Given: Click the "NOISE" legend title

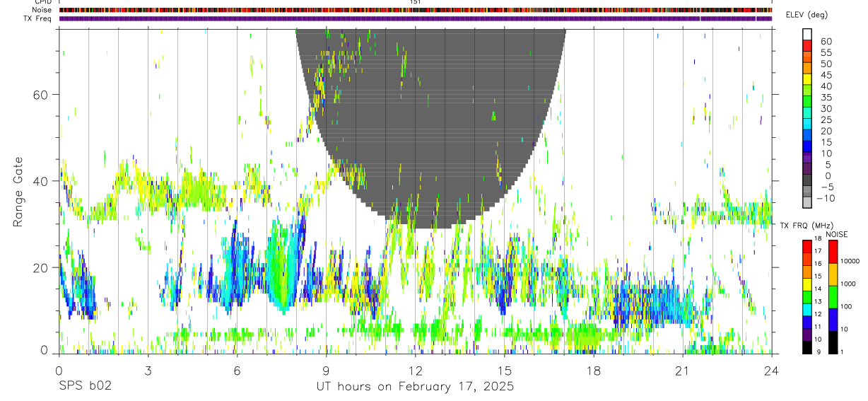Looking at the screenshot, I should (836, 234).
